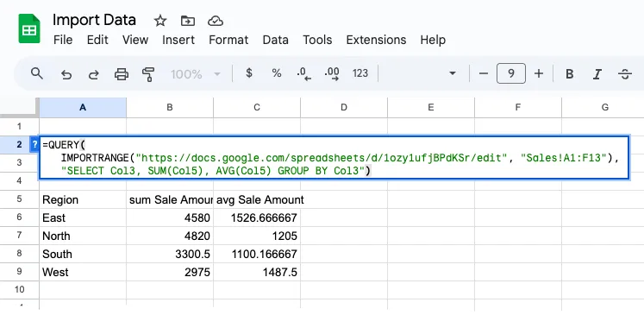Click the cell with value 4580

point(170,217)
